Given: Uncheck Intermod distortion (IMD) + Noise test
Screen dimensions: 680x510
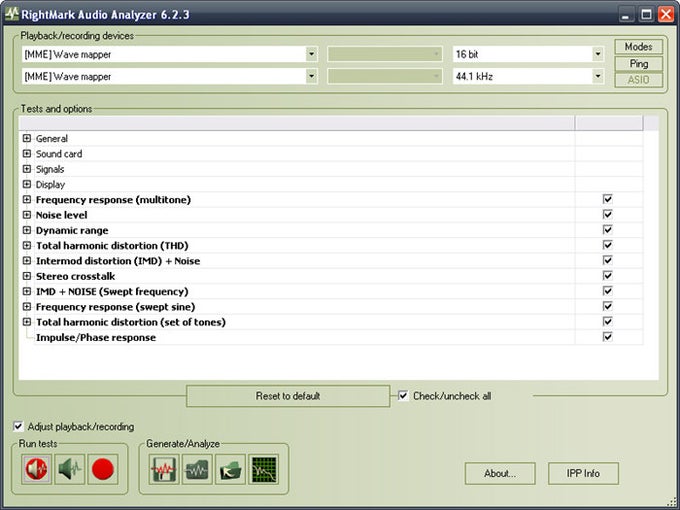Looking at the screenshot, I should pos(608,260).
